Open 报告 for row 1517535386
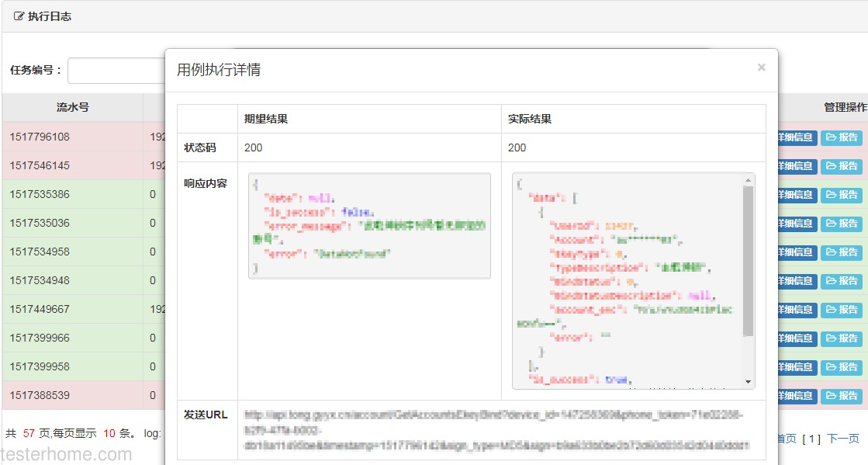Screen dimensions: 868x465 click(x=842, y=195)
